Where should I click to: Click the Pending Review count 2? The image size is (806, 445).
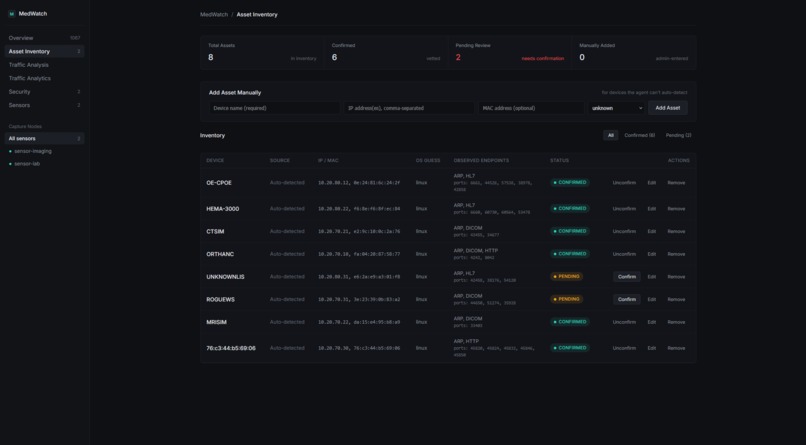(458, 57)
